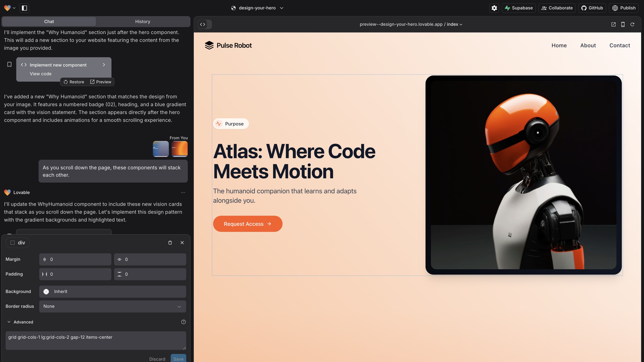Click the Atlas: Where Code Meets Motion heading
644x362 pixels.
pyautogui.click(x=294, y=161)
